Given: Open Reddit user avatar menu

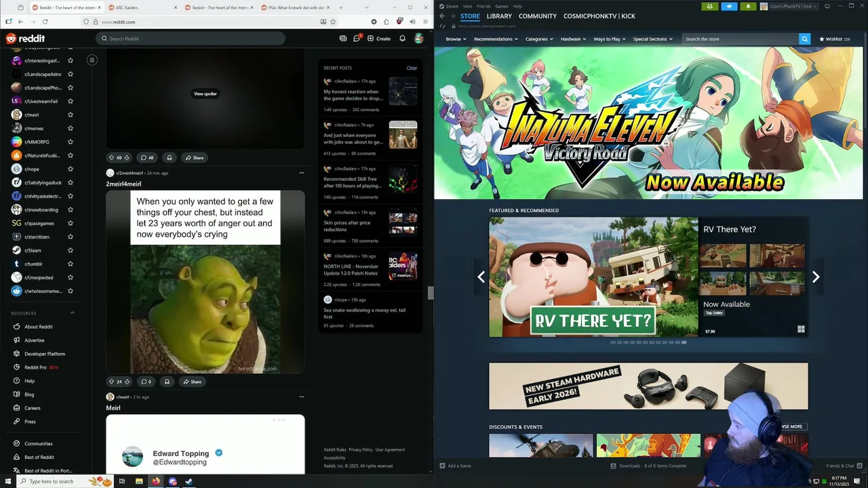Looking at the screenshot, I should click(x=419, y=39).
